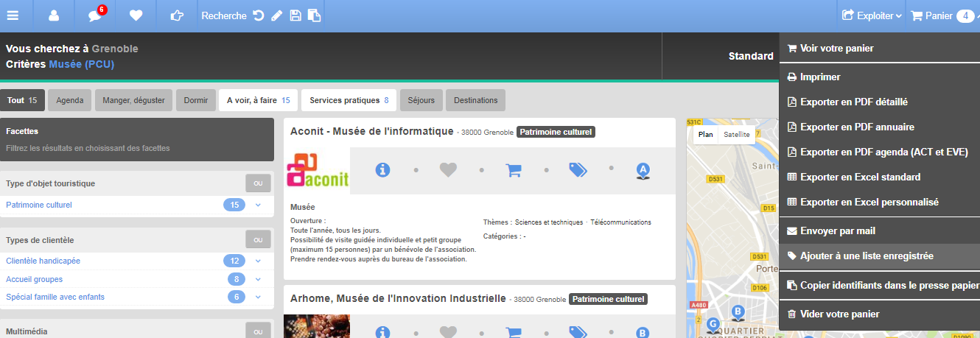The width and height of the screenshot is (980, 338).
Task: Open info icon for Aconit museum
Action: [x=382, y=170]
